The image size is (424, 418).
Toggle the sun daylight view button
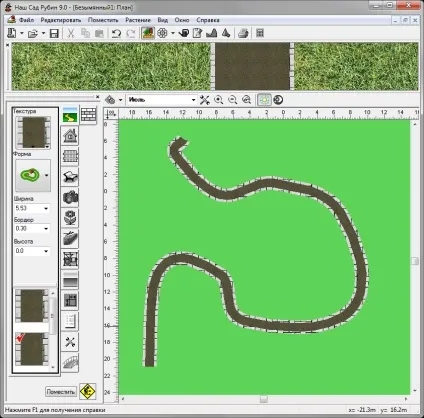pyautogui.click(x=264, y=100)
